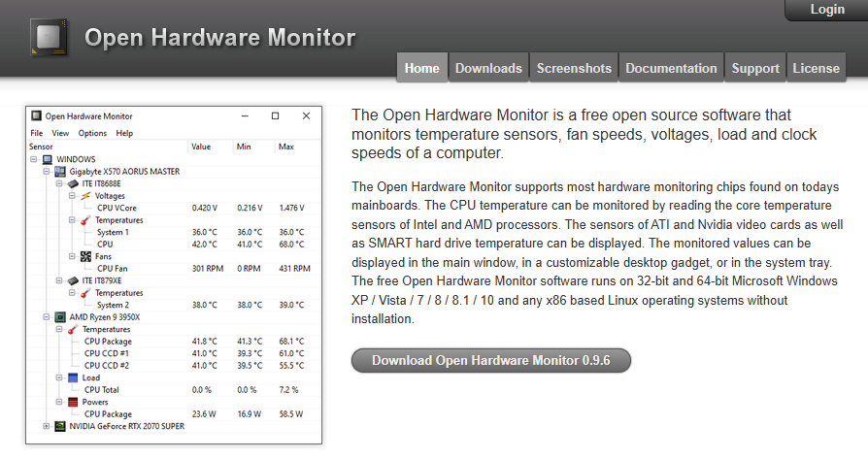Open the Screenshots tab
The image size is (868, 459).
[x=574, y=68]
